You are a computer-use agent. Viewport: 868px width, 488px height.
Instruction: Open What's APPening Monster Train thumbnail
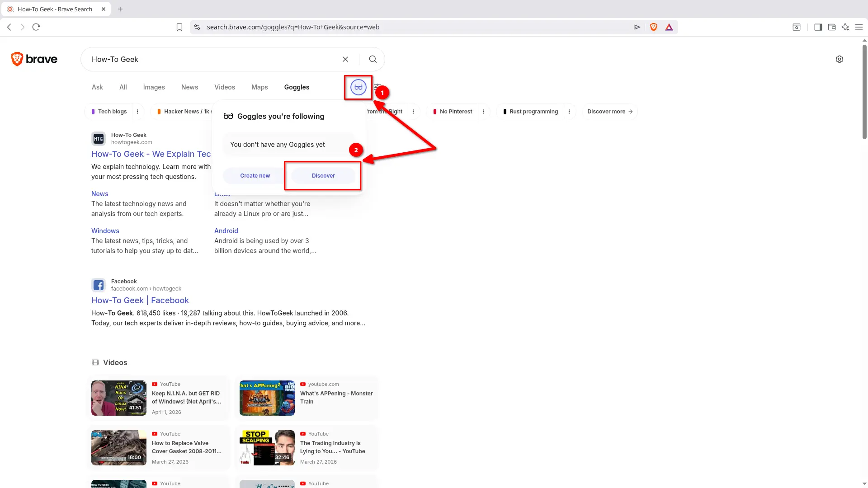coord(267,398)
